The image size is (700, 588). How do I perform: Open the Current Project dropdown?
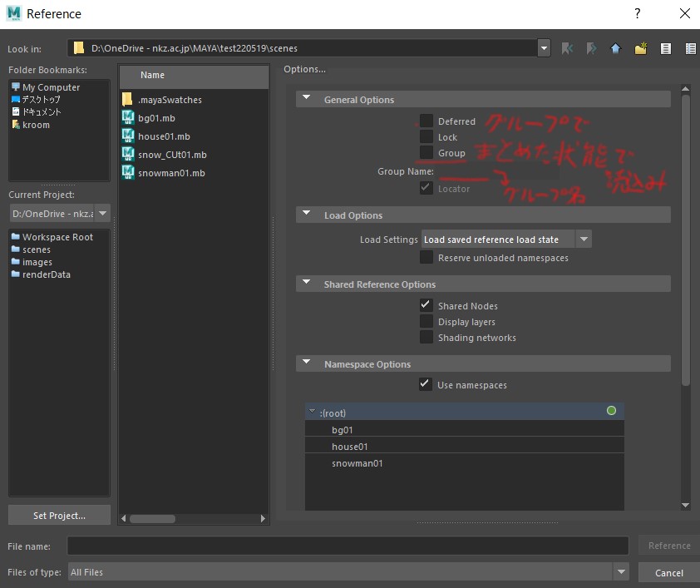103,214
